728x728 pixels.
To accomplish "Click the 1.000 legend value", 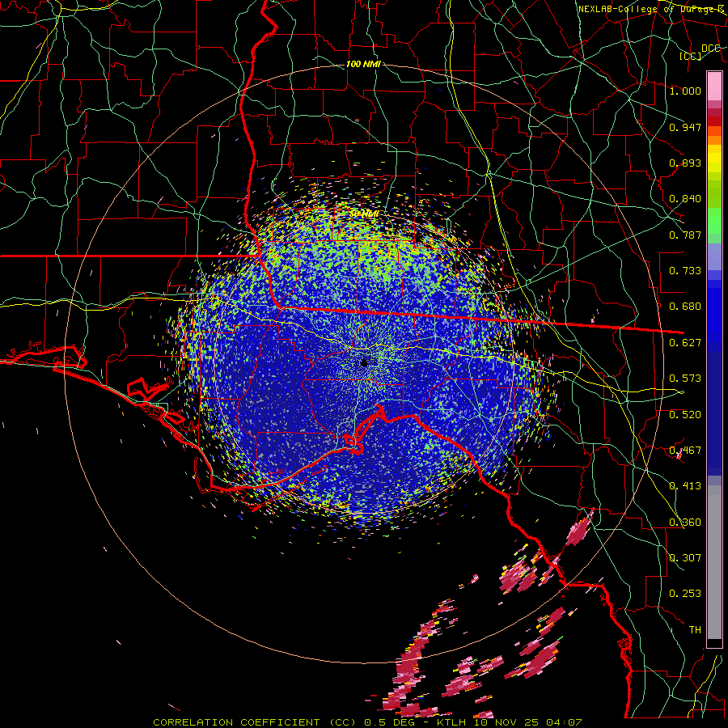I will [x=685, y=91].
